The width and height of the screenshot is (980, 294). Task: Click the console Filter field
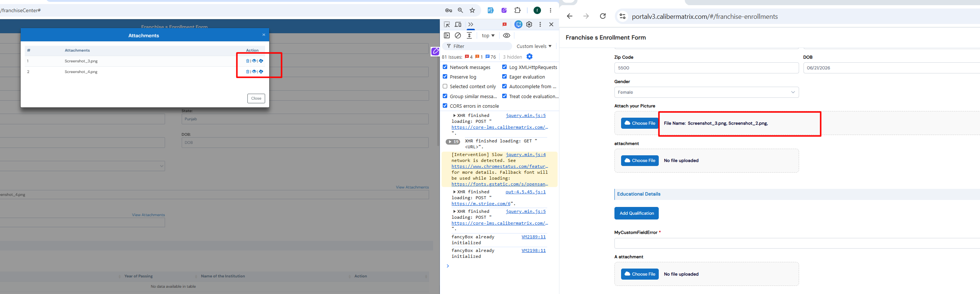(x=478, y=46)
